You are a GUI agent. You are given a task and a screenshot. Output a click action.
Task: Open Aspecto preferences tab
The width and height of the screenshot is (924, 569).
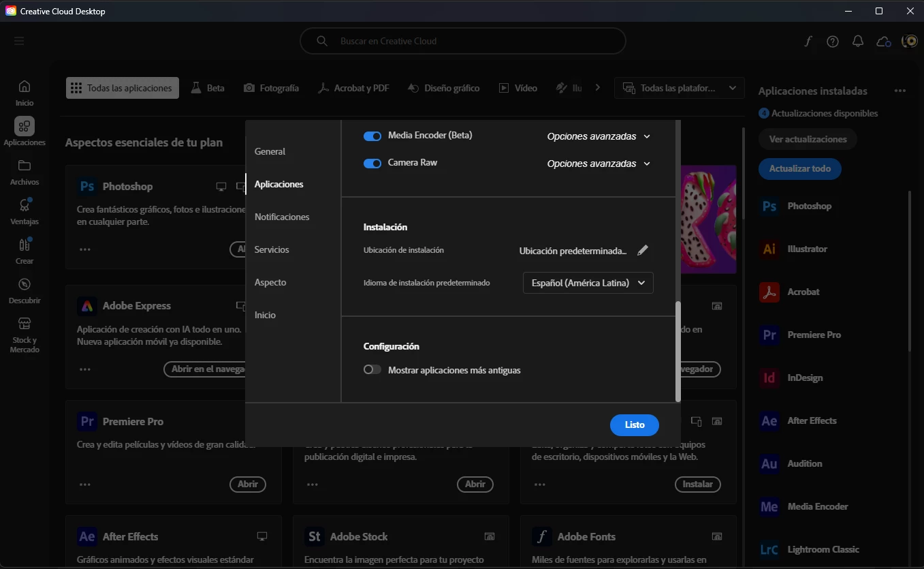(x=270, y=282)
